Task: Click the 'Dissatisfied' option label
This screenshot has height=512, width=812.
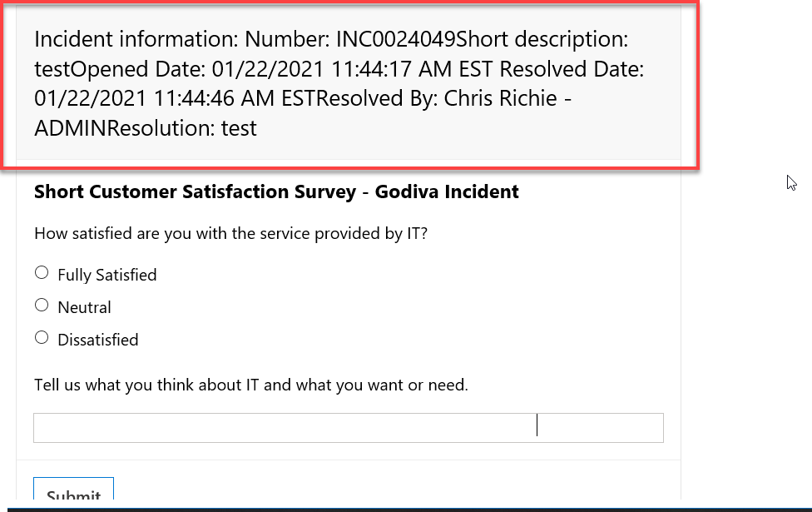Action: point(98,340)
